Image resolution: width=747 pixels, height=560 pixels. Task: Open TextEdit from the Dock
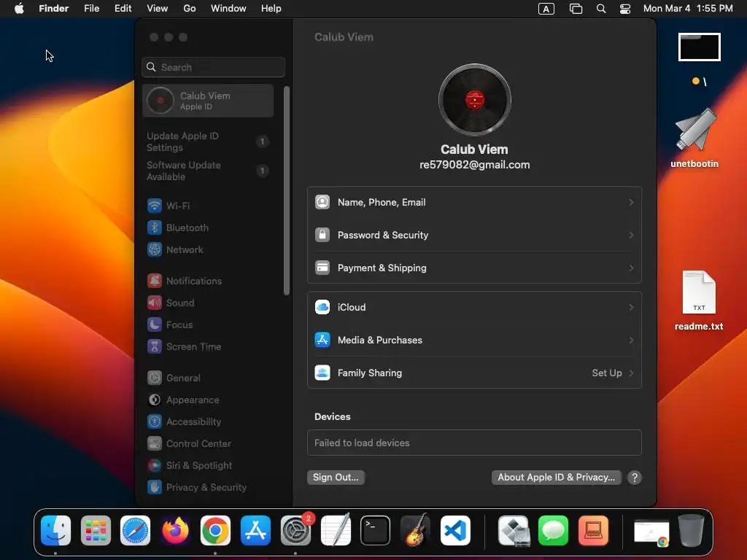[336, 531]
